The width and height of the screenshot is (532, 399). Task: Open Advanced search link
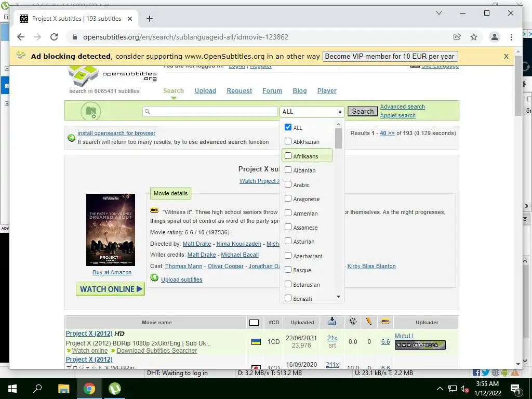403,107
